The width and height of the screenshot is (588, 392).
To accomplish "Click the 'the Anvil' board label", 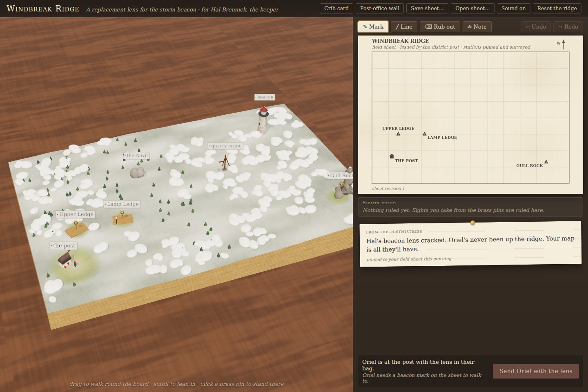I will [136, 156].
